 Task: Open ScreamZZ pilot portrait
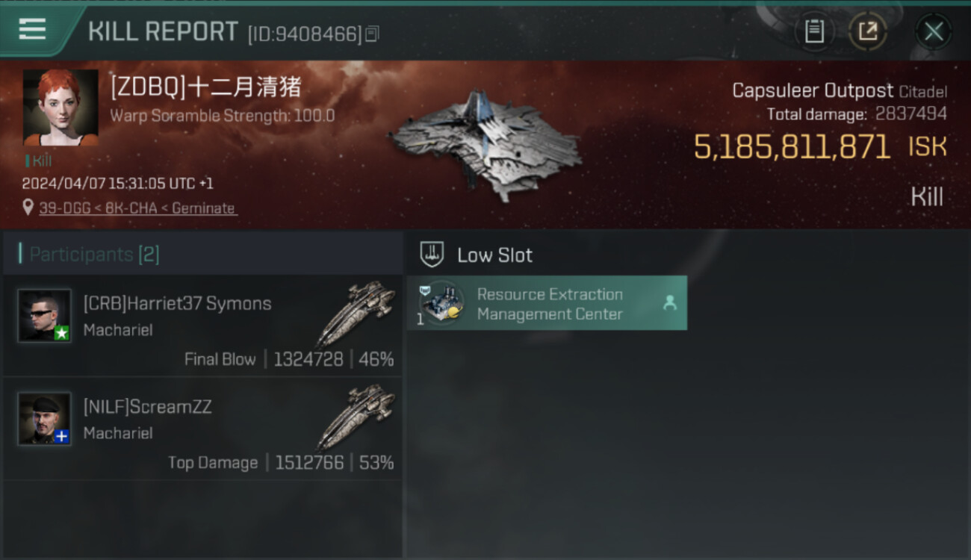pyautogui.click(x=45, y=418)
